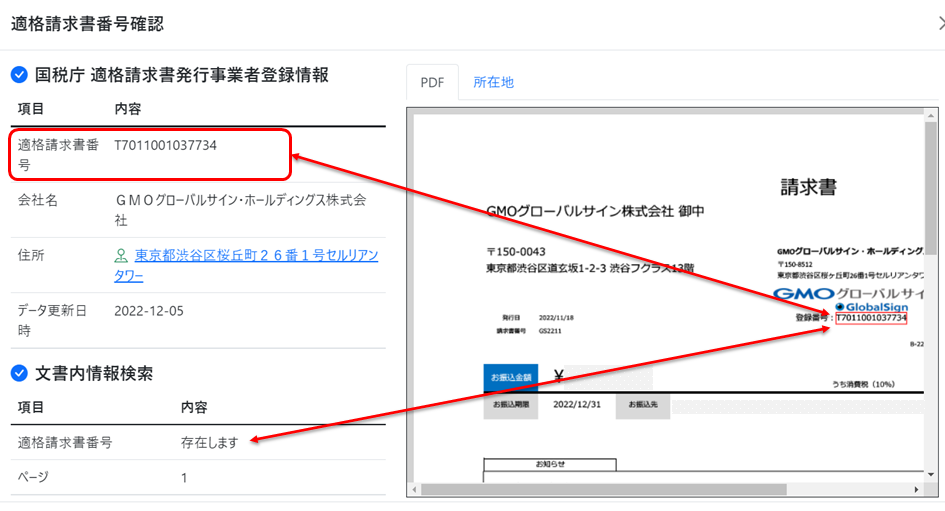Close the 適格請求書番号確認 dialog
Viewport: 945px width, 511px height.
[939, 23]
